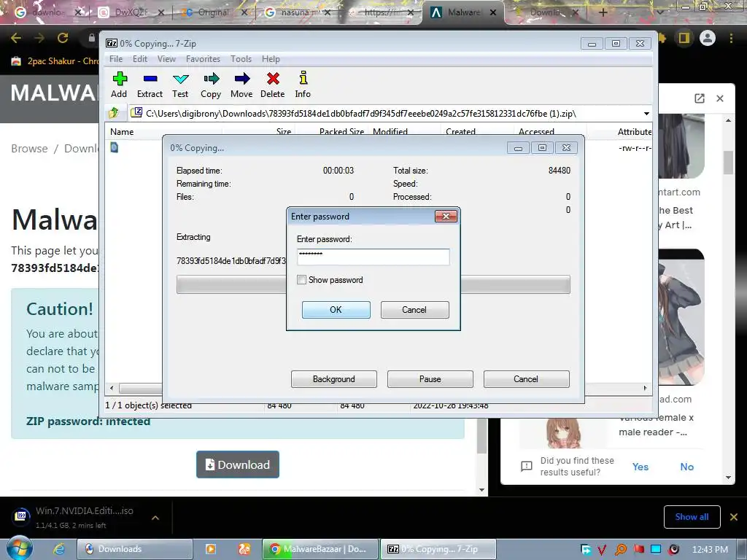Confirm password with OK button

pos(336,309)
